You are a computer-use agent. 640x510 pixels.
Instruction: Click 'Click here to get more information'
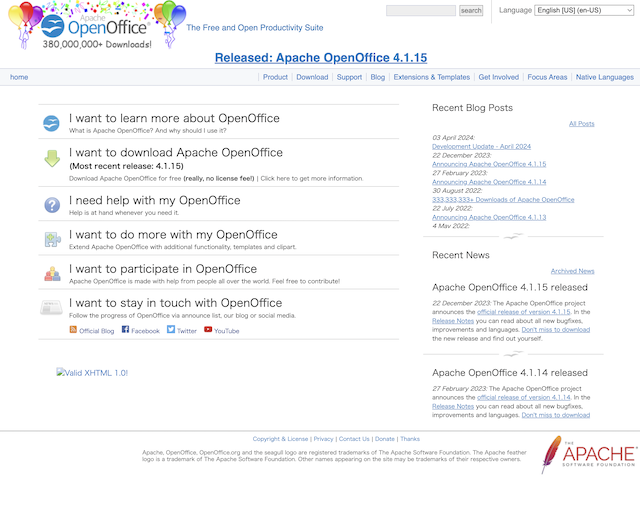[311, 178]
